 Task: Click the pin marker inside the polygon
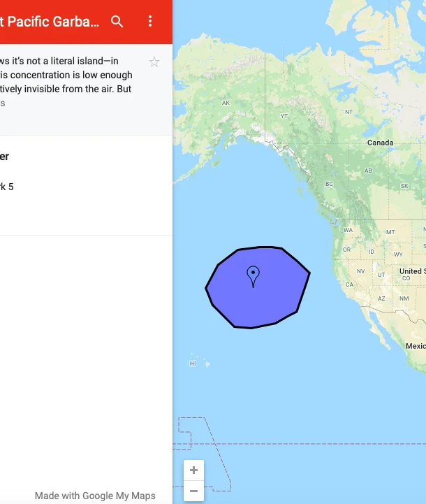point(254,275)
